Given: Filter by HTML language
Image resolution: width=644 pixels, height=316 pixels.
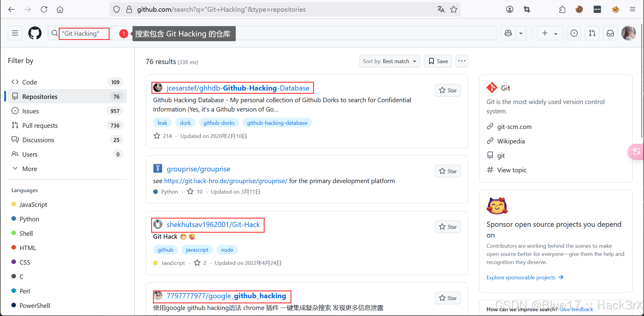Looking at the screenshot, I should 23,248.
